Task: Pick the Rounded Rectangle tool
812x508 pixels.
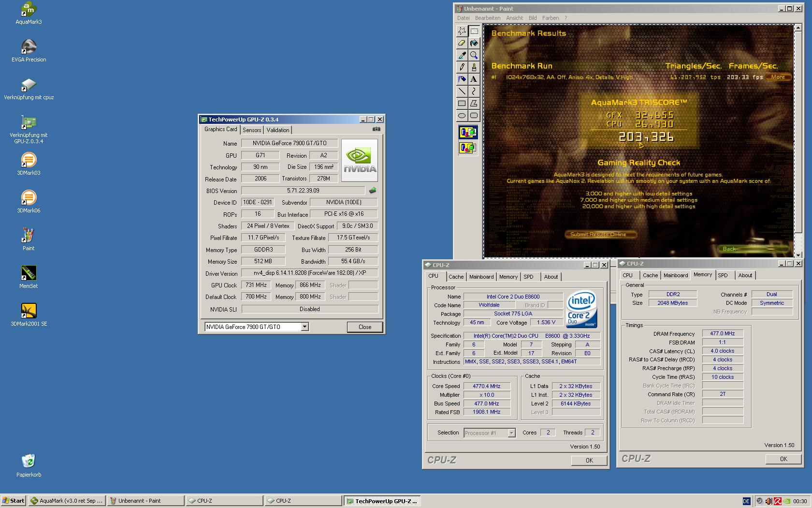Action: 474,116
